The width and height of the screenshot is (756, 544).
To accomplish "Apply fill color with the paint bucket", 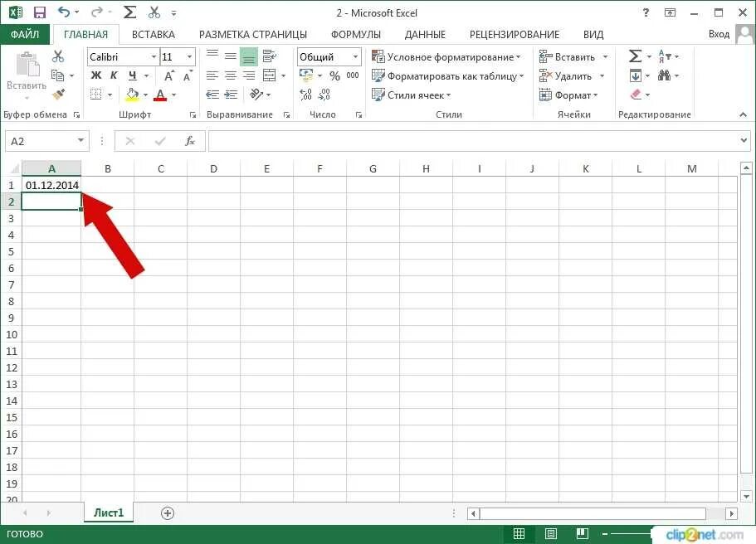I will (x=132, y=95).
